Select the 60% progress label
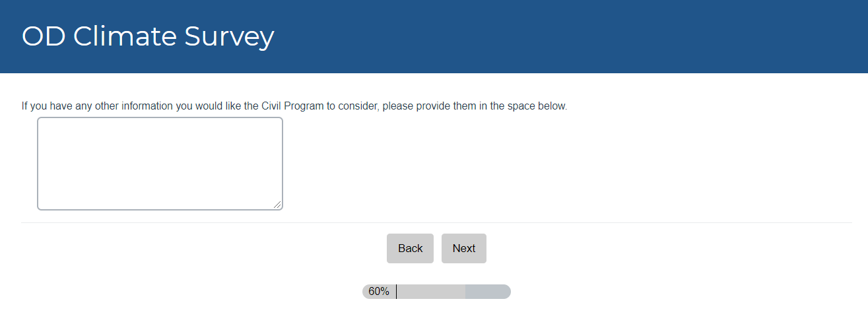The width and height of the screenshot is (868, 324). tap(379, 292)
